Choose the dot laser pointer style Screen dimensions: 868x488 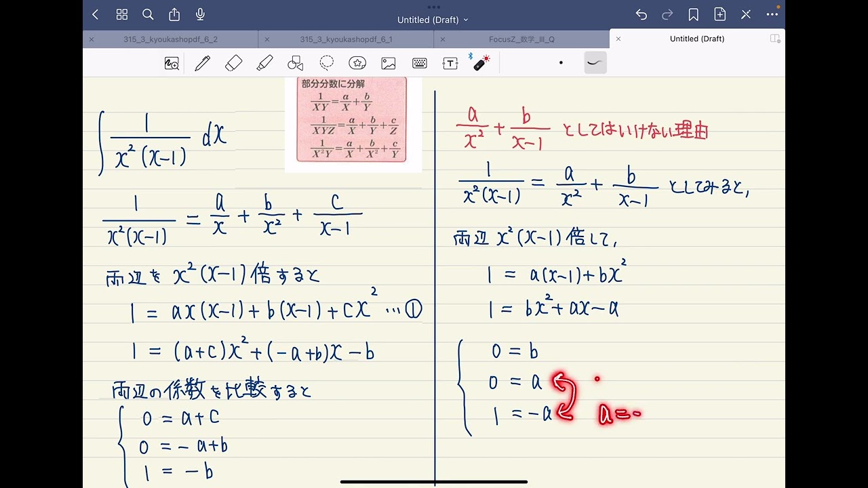click(561, 63)
